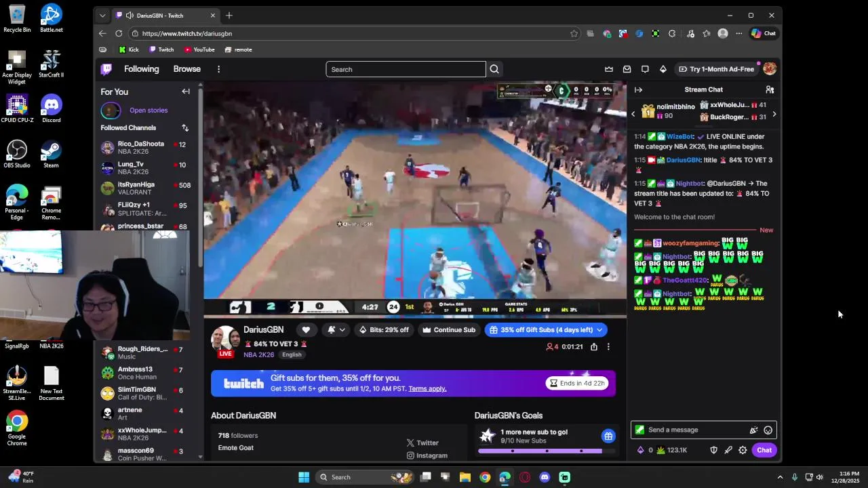Open chat settings gear icon
This screenshot has height=488, width=868.
(x=743, y=450)
